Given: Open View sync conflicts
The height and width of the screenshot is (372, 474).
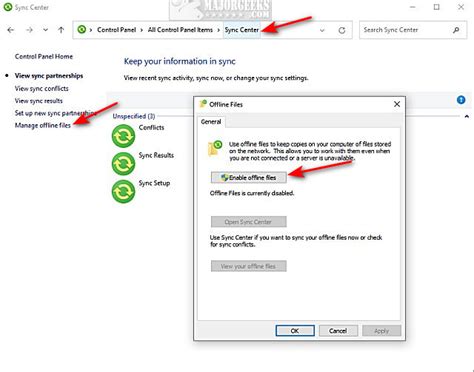Looking at the screenshot, I should (x=41, y=88).
